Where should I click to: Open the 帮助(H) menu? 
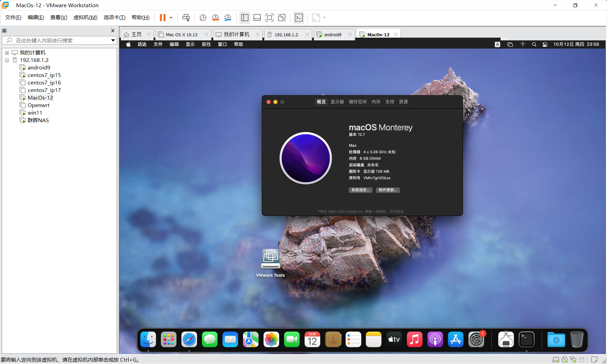(141, 17)
